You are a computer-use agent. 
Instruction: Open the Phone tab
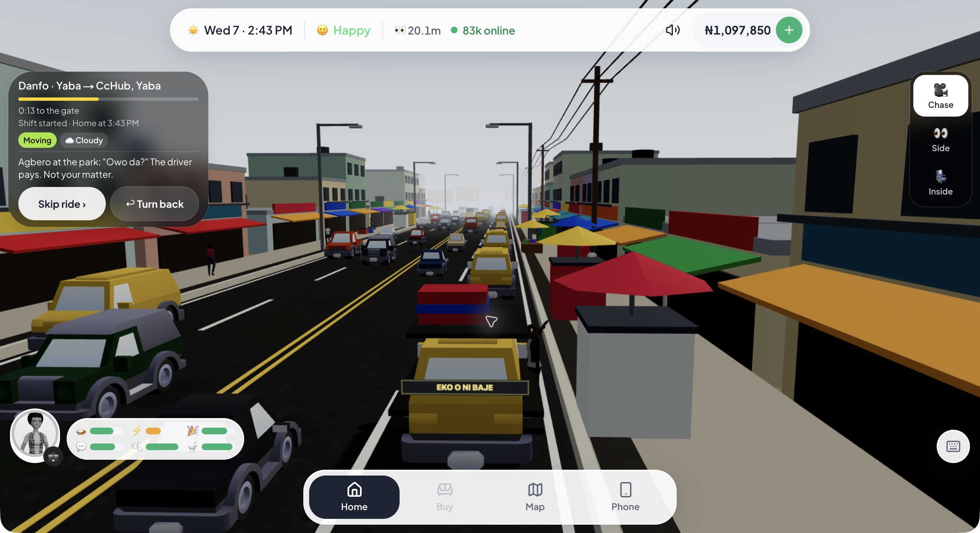coord(625,497)
